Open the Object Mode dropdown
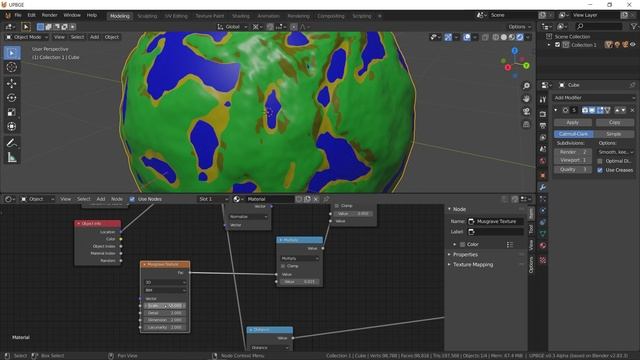 pos(27,37)
